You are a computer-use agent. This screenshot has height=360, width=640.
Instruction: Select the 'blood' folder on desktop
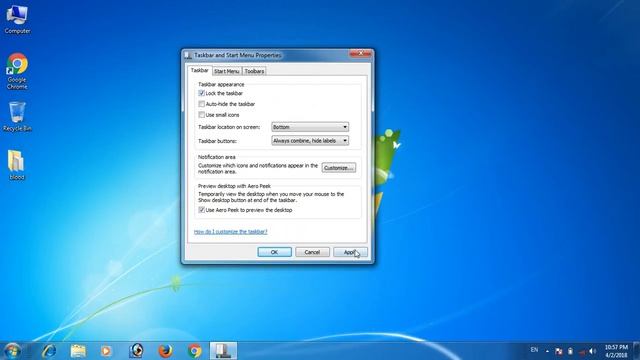pos(17,165)
